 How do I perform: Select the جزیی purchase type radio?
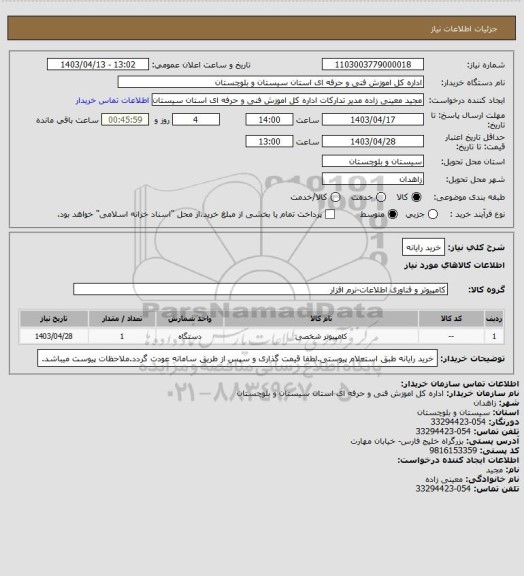point(433,214)
